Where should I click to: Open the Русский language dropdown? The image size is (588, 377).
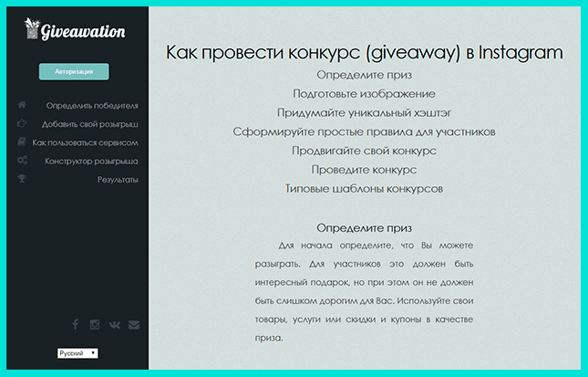pyautogui.click(x=77, y=353)
